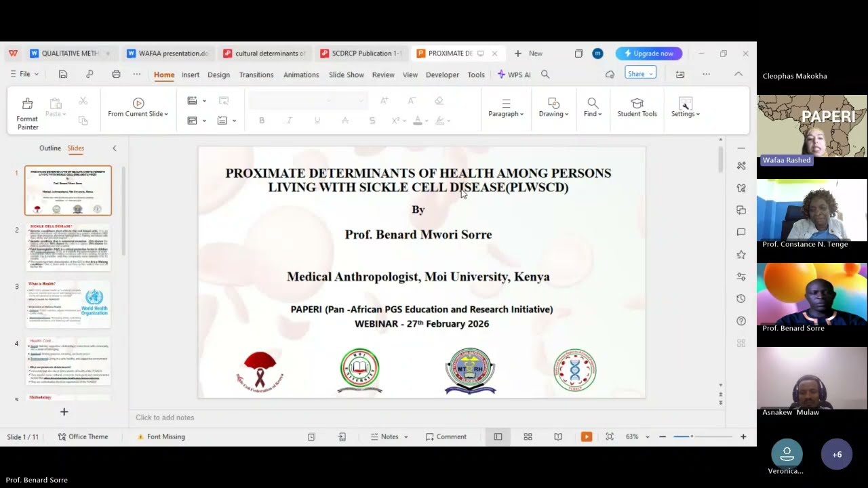Open the Drawing dropdown
868x488 pixels.
coord(554,114)
